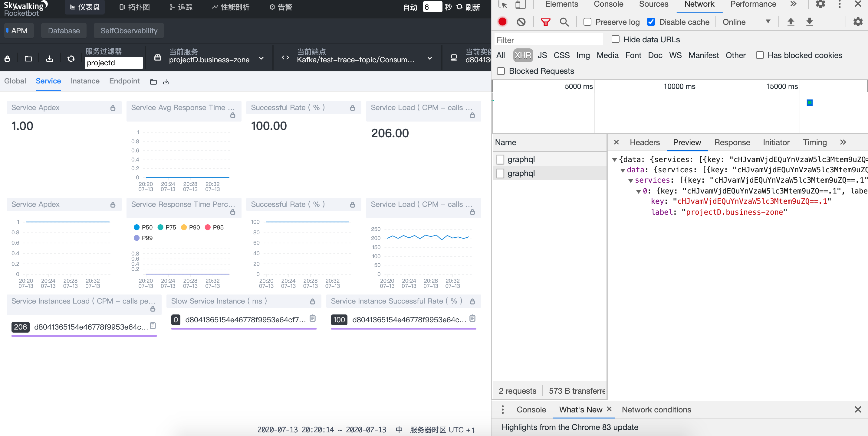The image size is (868, 436).
Task: Collapse the services array in the Preview
Action: 630,181
